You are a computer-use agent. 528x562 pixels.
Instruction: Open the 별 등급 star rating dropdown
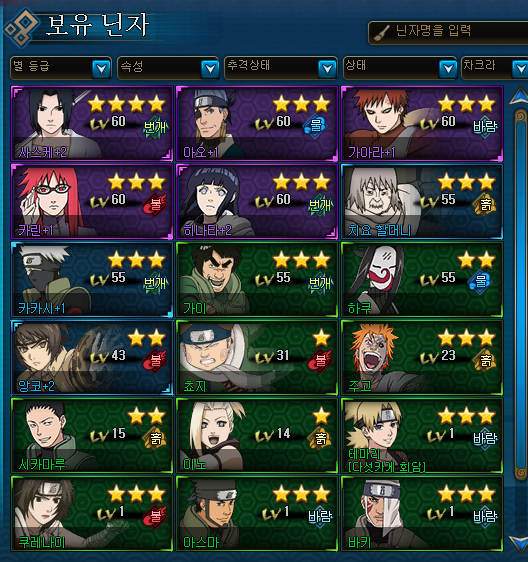pyautogui.click(x=61, y=67)
